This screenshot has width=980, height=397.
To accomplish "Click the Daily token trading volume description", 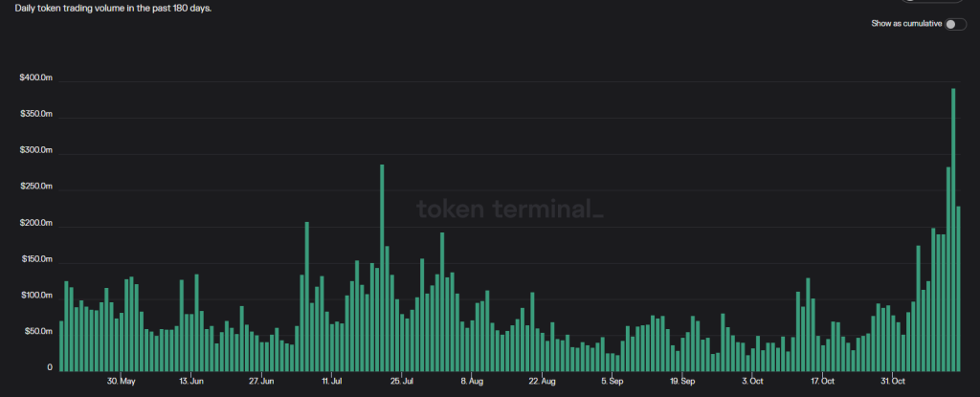I will pyautogui.click(x=113, y=10).
